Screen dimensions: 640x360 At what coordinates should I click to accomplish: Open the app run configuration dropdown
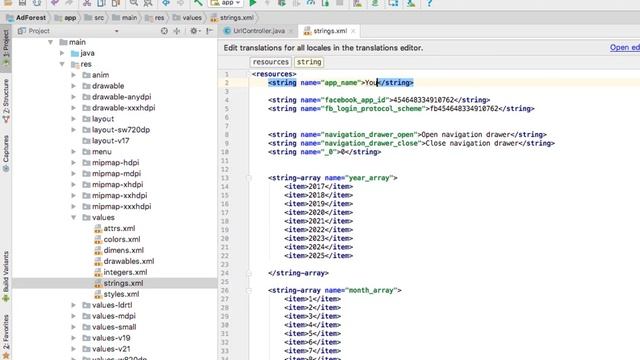pyautogui.click(x=226, y=3)
